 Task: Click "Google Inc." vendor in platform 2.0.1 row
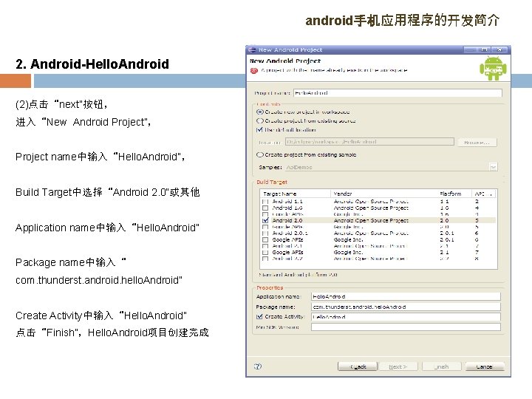pyautogui.click(x=348, y=239)
